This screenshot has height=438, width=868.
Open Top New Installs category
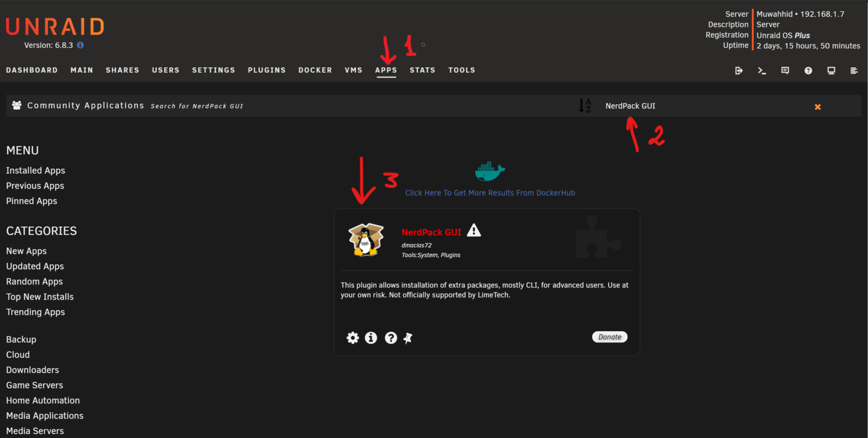pos(40,296)
